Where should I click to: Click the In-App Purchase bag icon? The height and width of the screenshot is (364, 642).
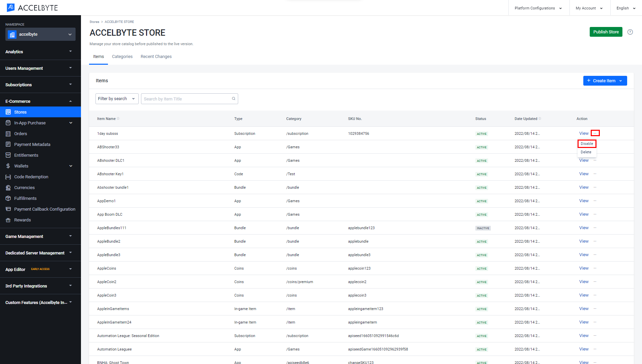click(x=8, y=123)
